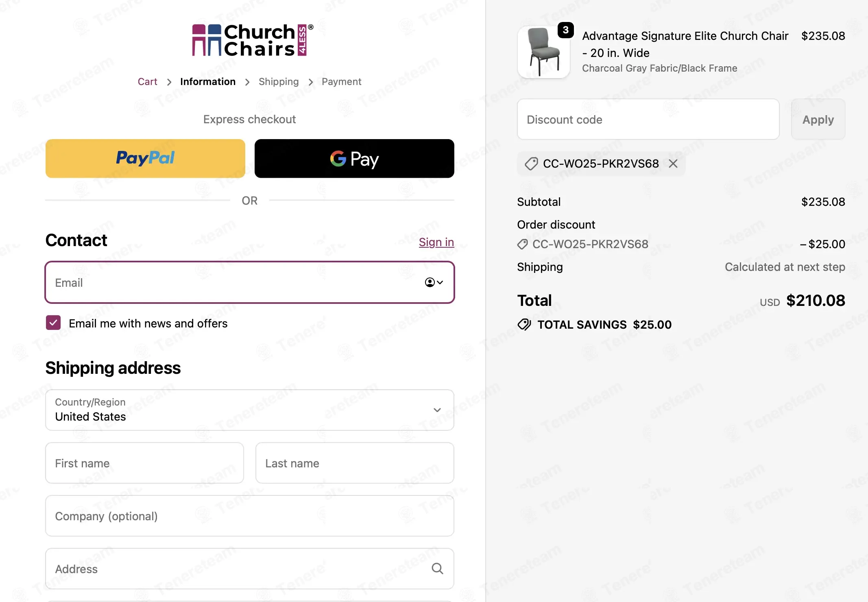This screenshot has width=868, height=602.
Task: Click the discount tag icon beside Total Savings
Action: pyautogui.click(x=524, y=325)
